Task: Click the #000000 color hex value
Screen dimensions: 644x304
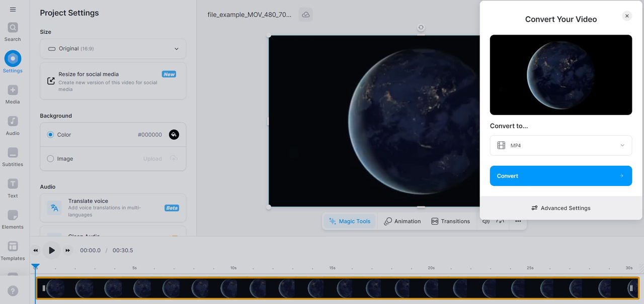Action: click(x=150, y=135)
